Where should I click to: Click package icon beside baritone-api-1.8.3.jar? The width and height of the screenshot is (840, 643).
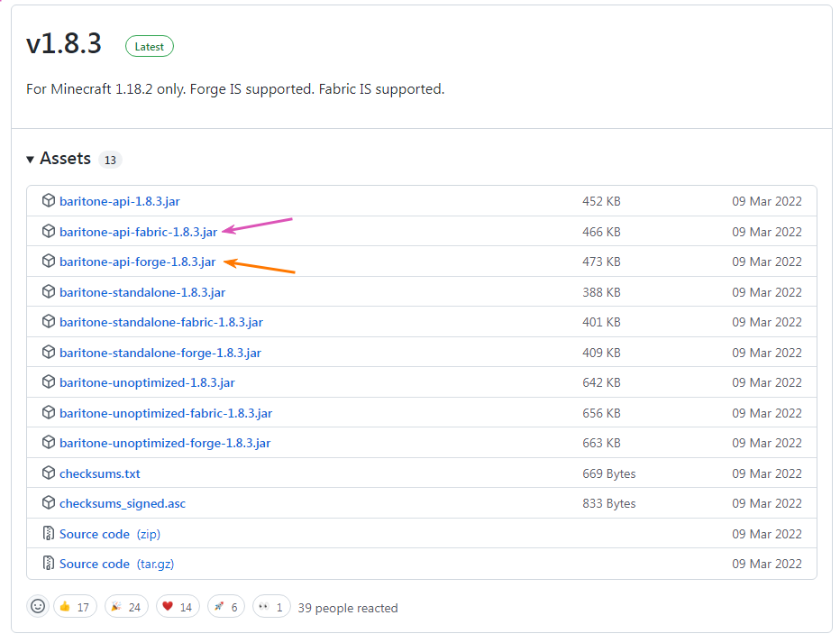(48, 201)
